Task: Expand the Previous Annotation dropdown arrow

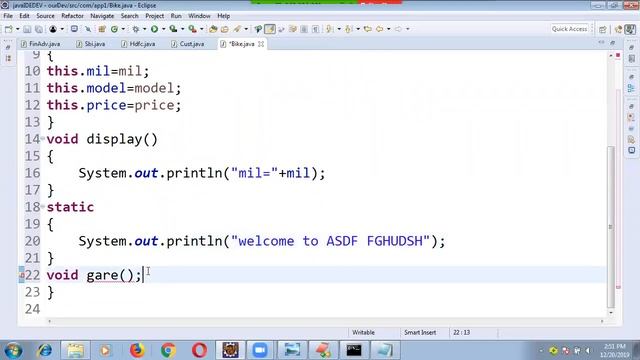Action: pyautogui.click(x=358, y=29)
